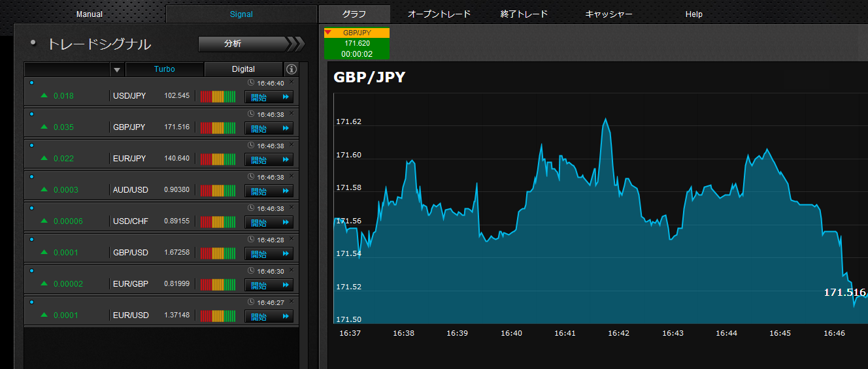
Task: Click the EUR/JPY signal strength meter
Action: click(x=218, y=159)
